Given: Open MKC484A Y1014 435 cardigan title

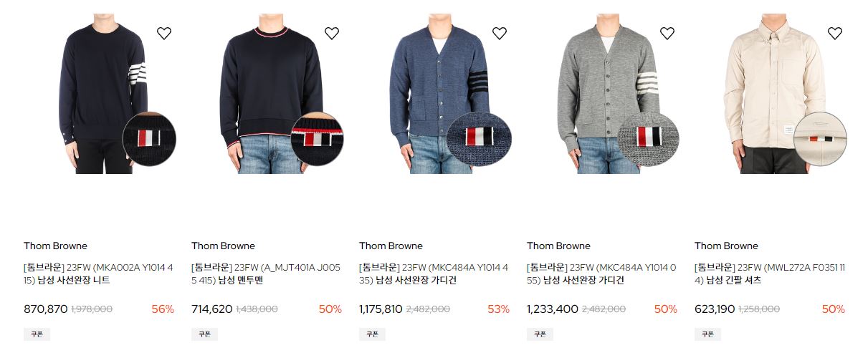Looking at the screenshot, I should [434, 274].
